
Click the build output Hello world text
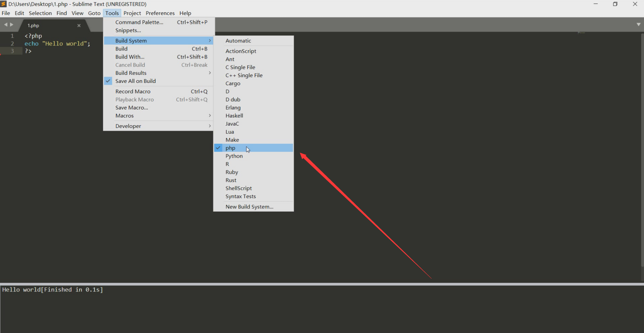pyautogui.click(x=21, y=290)
